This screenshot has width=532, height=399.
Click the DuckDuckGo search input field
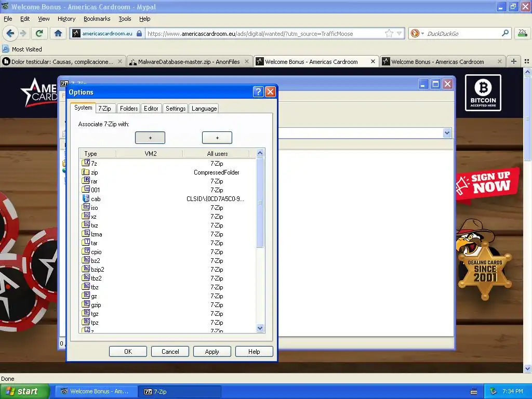coord(462,33)
